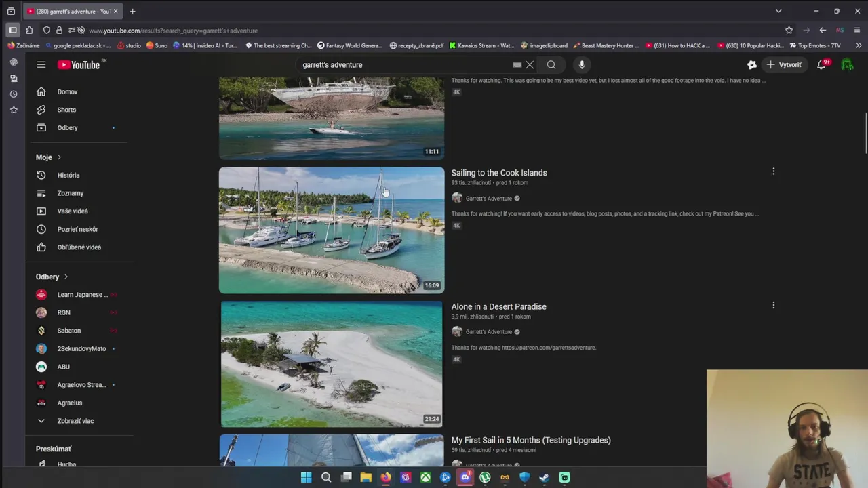
Task: Clear the search query with the X icon
Action: click(530, 65)
